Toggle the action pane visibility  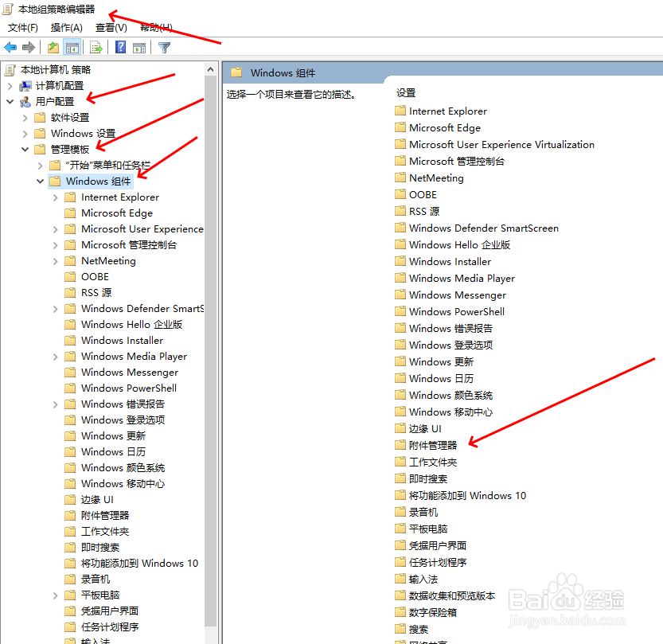[x=138, y=47]
